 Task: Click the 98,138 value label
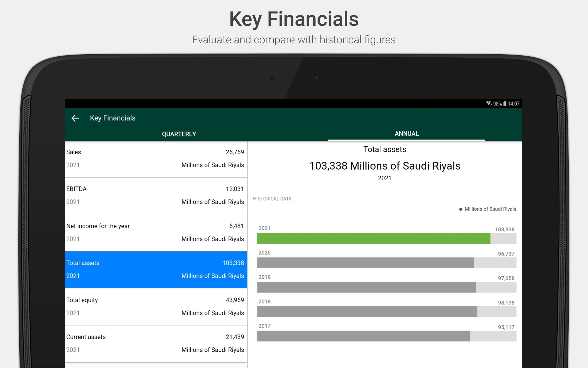click(x=506, y=303)
